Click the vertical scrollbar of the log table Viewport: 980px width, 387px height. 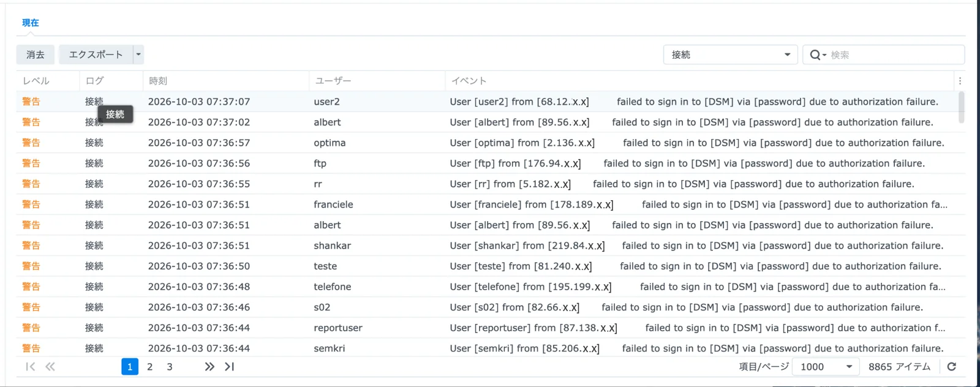tap(961, 108)
